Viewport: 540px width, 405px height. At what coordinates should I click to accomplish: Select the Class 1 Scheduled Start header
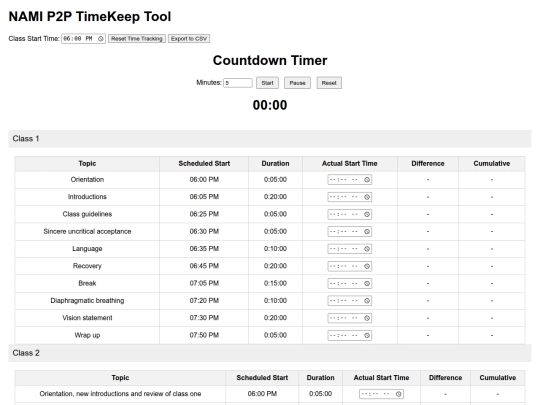point(204,164)
